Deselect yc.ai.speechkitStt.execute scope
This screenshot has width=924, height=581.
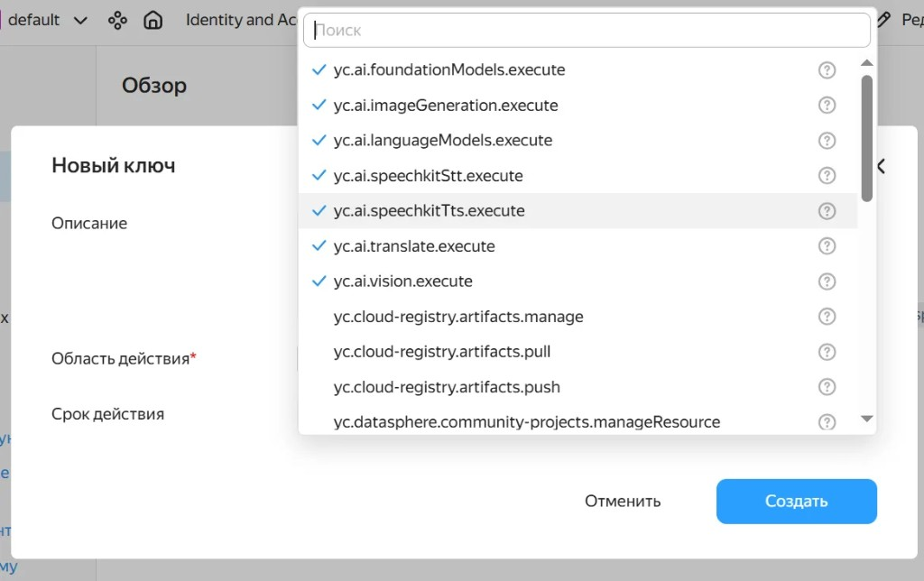[577, 176]
